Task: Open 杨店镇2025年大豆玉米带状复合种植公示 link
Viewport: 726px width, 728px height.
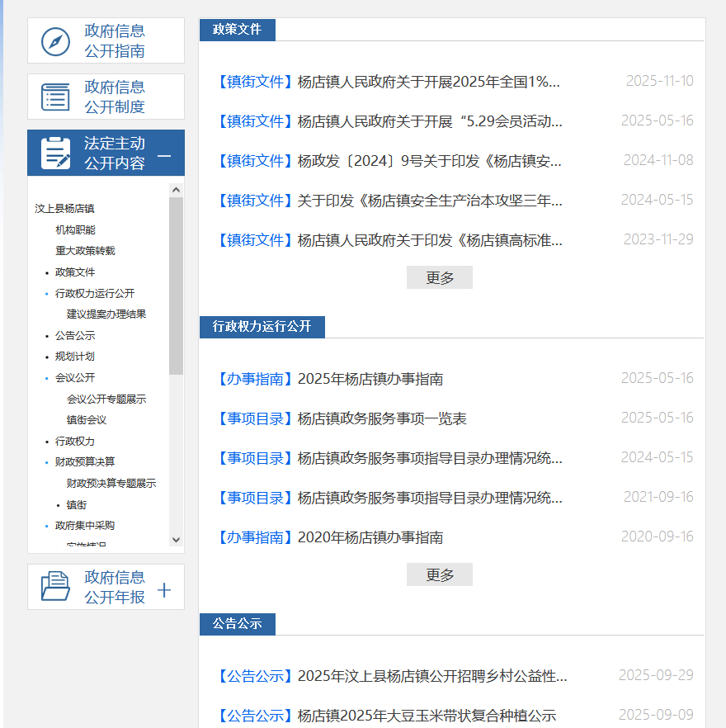Action: (427, 716)
